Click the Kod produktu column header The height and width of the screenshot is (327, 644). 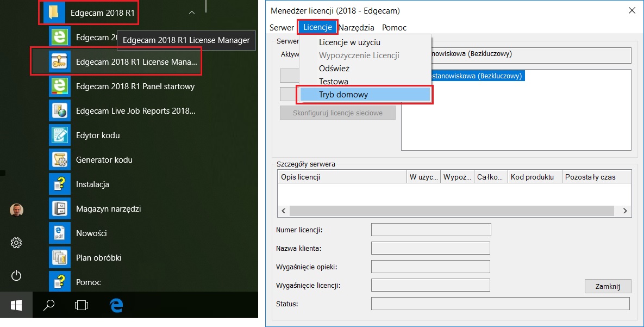[535, 177]
